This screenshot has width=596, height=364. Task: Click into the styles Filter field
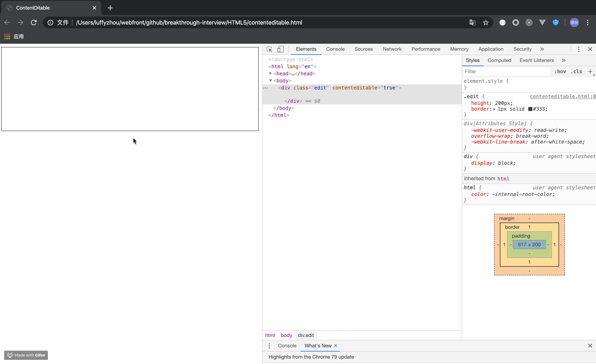click(506, 71)
